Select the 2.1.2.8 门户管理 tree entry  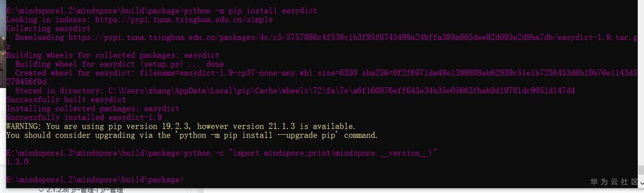click(84, 190)
